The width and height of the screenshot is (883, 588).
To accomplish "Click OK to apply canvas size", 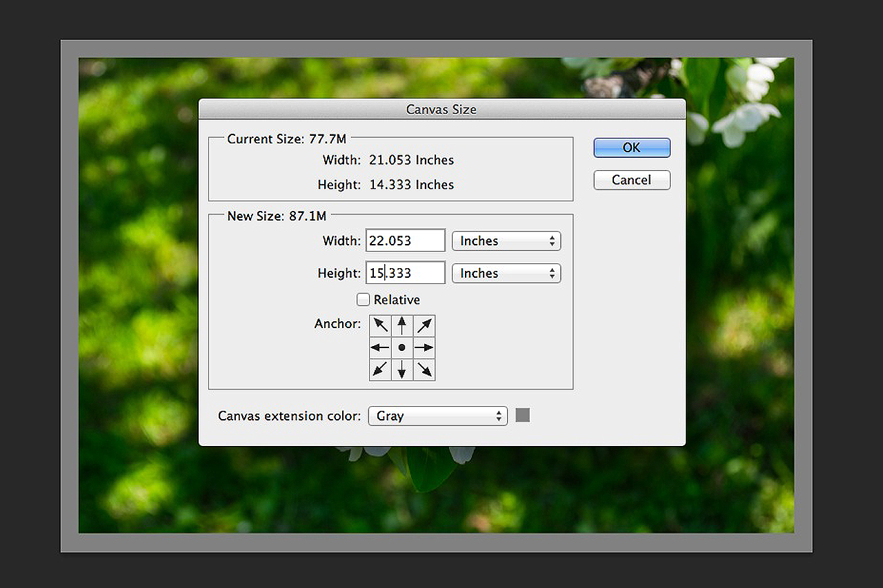I will coord(631,148).
